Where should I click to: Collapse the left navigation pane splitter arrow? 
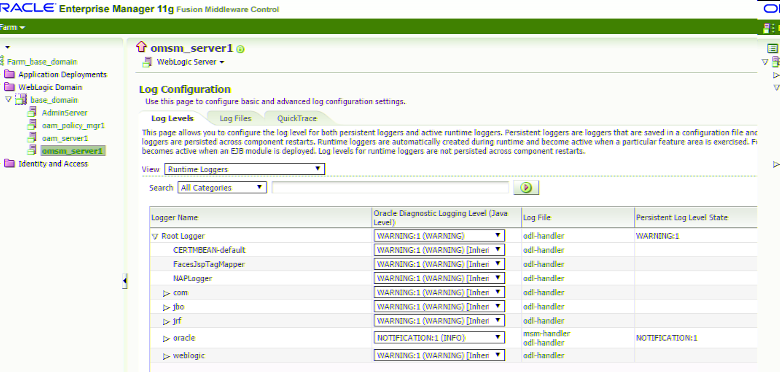[x=124, y=281]
